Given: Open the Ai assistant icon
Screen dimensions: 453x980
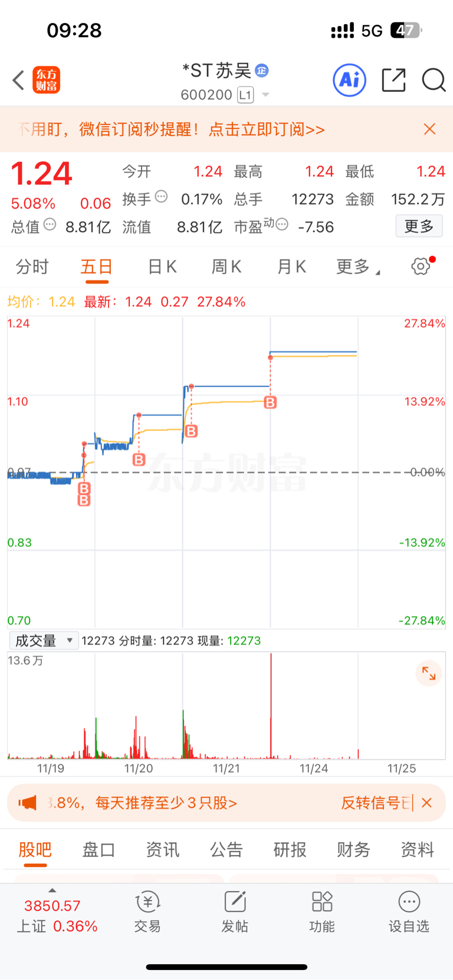Looking at the screenshot, I should tap(350, 80).
